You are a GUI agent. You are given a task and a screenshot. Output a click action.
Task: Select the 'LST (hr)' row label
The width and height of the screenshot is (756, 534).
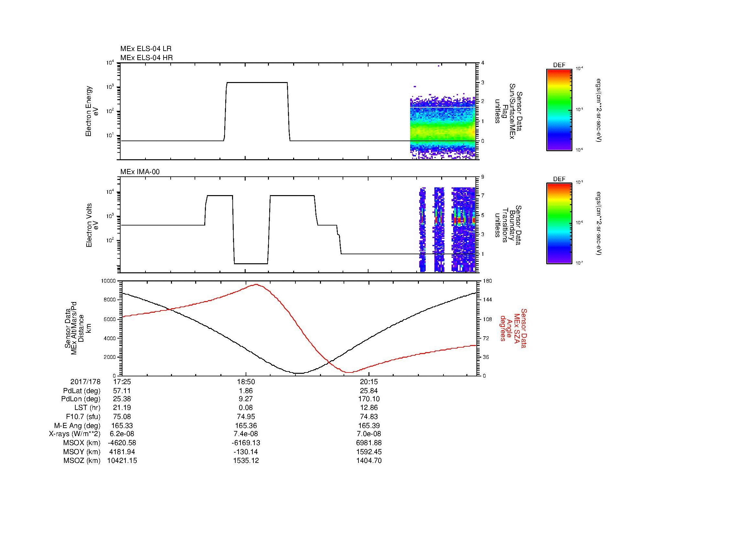click(x=88, y=408)
